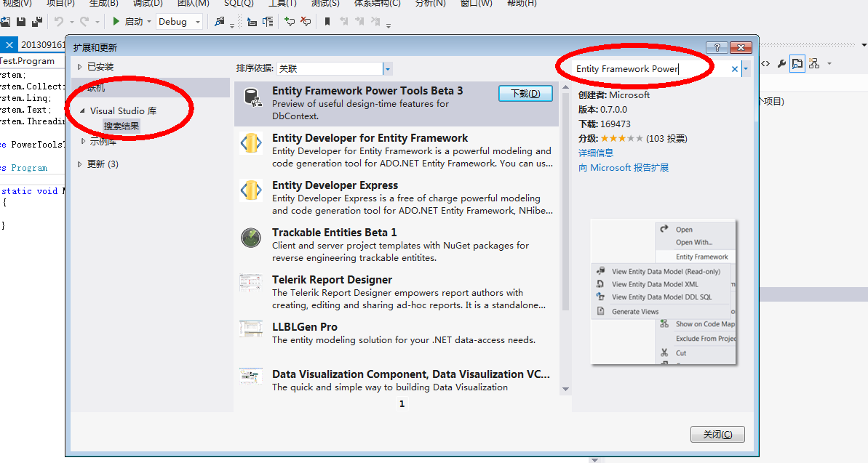Viewport: 868px width, 463px height.
Task: Click the view code angle-brackets icon
Action: coord(765,64)
